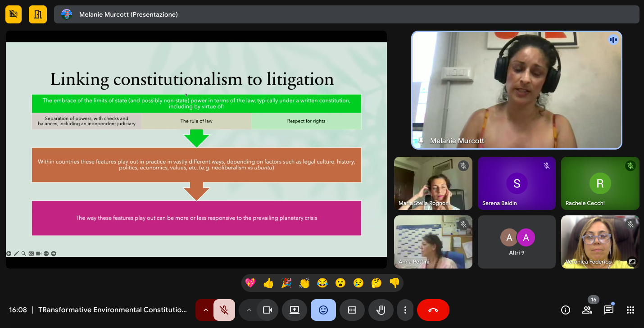Expand camera video settings arrow
644x328 pixels.
point(248,310)
